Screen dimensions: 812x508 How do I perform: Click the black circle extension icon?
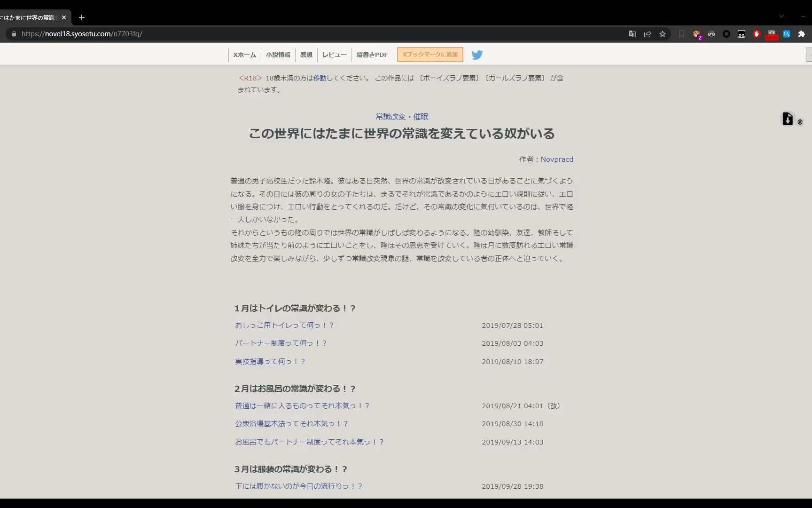pyautogui.click(x=726, y=34)
